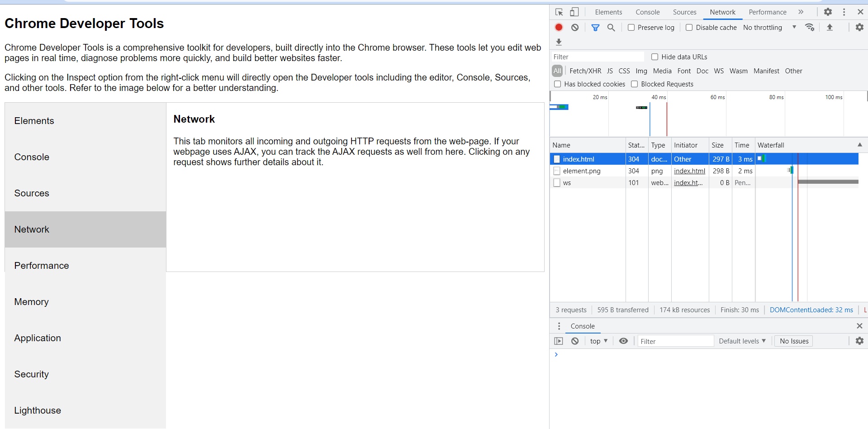The width and height of the screenshot is (868, 429).
Task: Check the Hide data URLs option
Action: click(x=655, y=57)
